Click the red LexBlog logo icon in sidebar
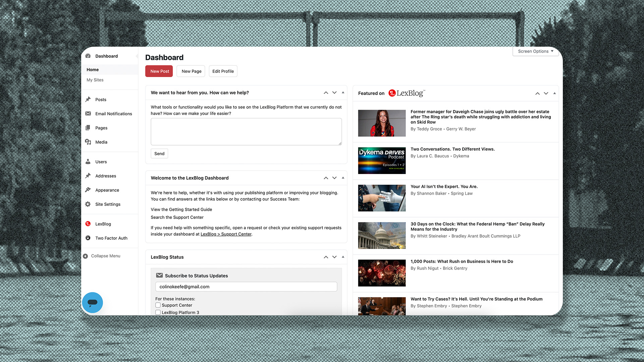The height and width of the screenshot is (362, 644). pos(88,224)
